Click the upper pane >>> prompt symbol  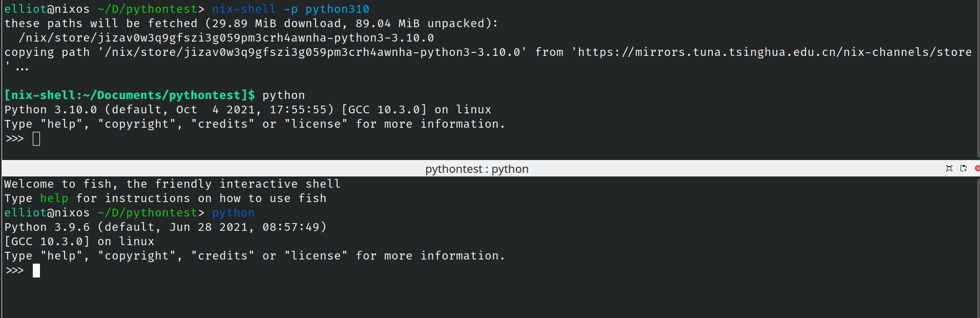[14, 138]
